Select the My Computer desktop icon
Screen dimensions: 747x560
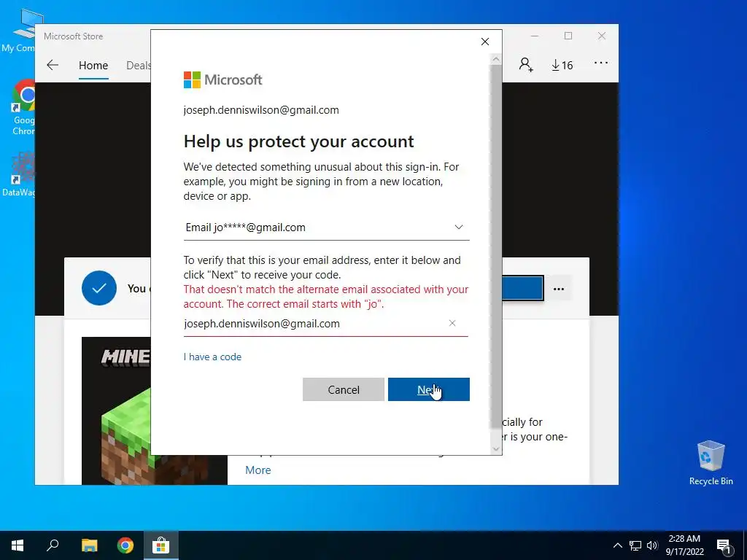18,31
